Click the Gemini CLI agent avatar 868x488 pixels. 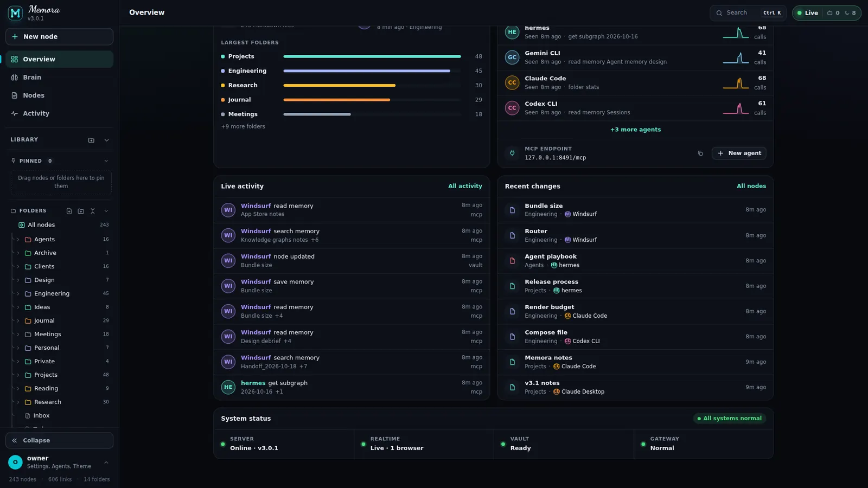click(x=512, y=57)
